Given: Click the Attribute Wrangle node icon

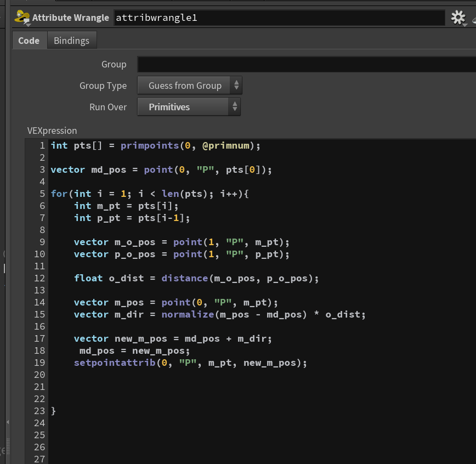Looking at the screenshot, I should (22, 18).
